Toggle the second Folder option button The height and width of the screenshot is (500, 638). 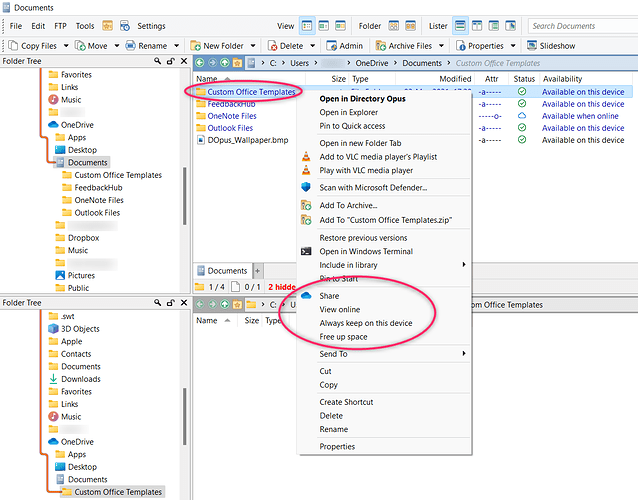point(411,26)
